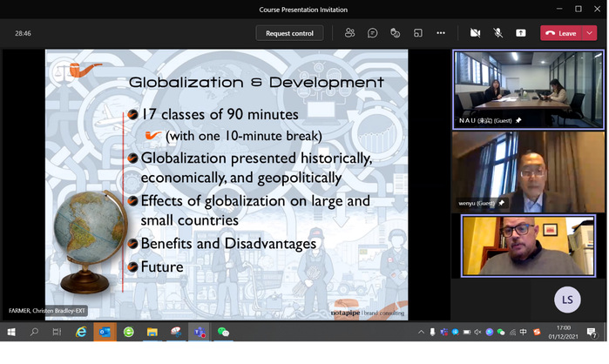The width and height of the screenshot is (609, 364).
Task: Click the share content icon
Action: pos(521,33)
